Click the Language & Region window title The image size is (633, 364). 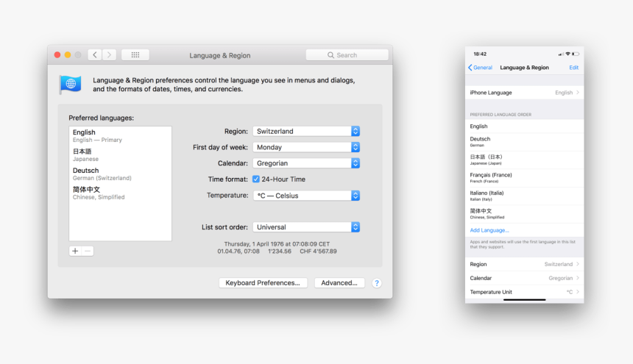coord(220,55)
